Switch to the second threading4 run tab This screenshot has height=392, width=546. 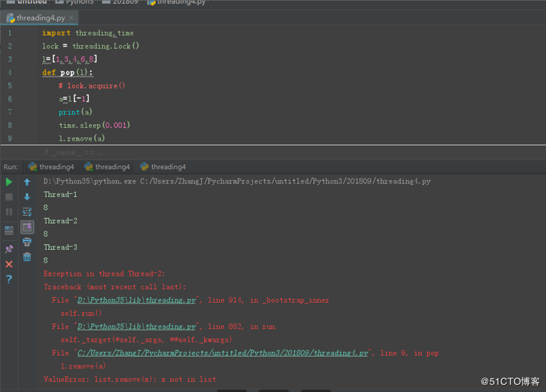coord(107,167)
